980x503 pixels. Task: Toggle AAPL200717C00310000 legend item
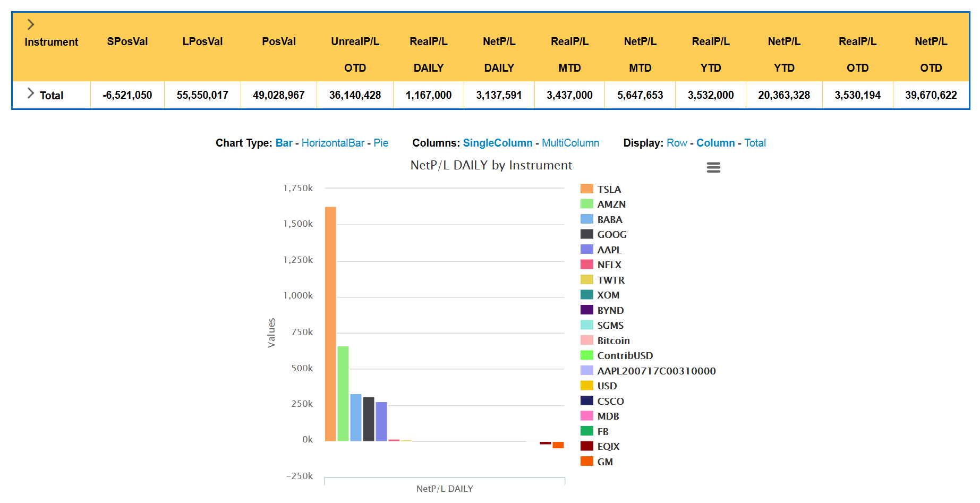(x=656, y=371)
